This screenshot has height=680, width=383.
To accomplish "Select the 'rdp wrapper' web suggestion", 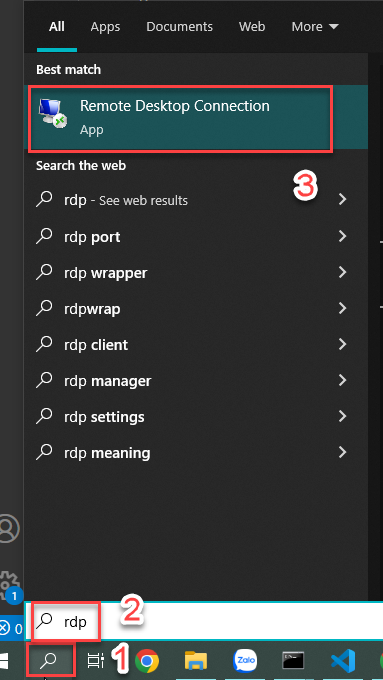I will click(196, 272).
